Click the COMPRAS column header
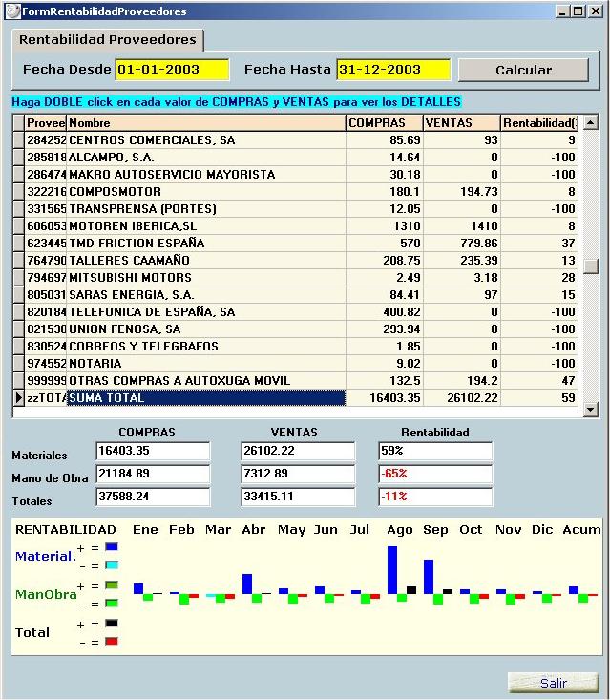 coord(384,123)
